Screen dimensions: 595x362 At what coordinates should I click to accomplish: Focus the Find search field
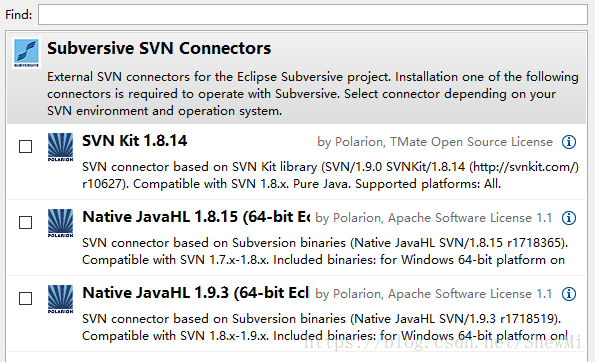click(x=313, y=14)
